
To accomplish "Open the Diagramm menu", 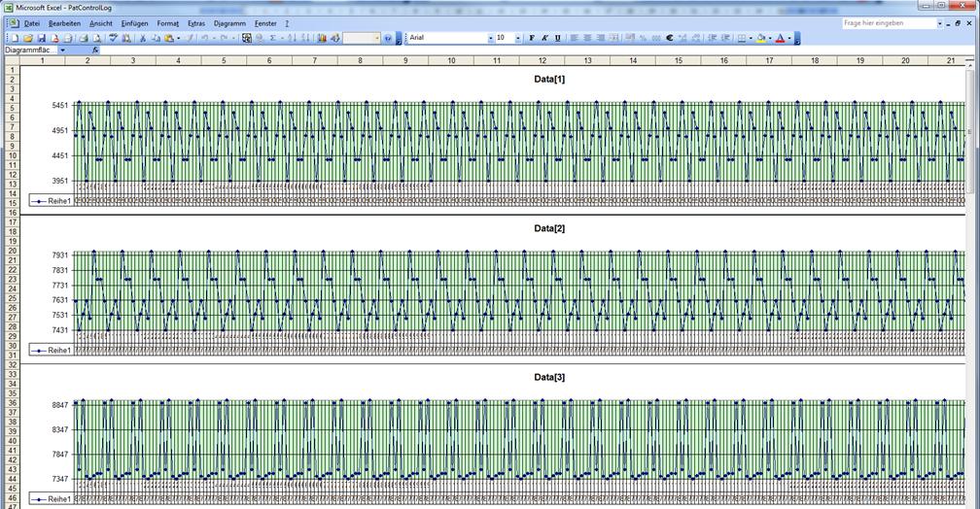I will point(229,23).
